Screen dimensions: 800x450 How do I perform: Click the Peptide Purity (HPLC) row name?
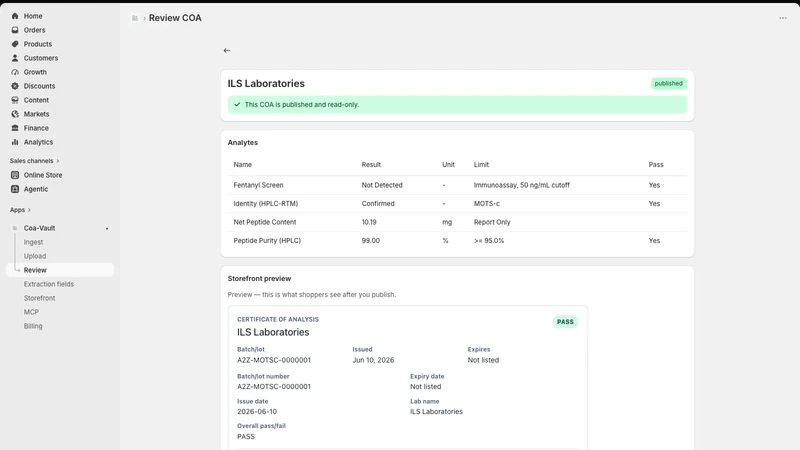[x=267, y=241]
